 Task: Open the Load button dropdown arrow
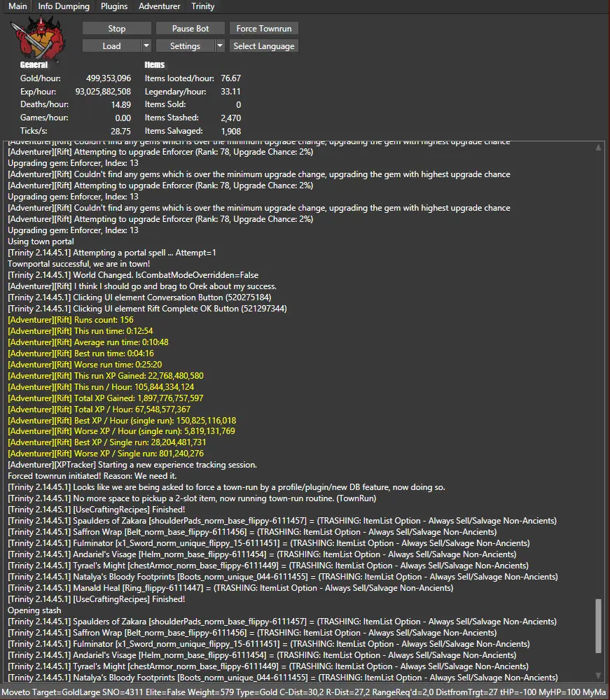[x=146, y=46]
